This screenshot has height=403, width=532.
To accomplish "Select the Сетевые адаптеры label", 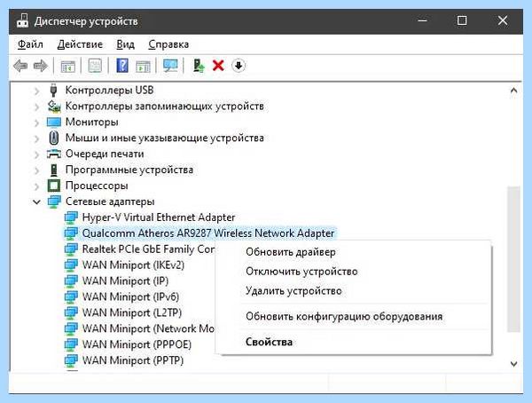I will click(x=110, y=201).
